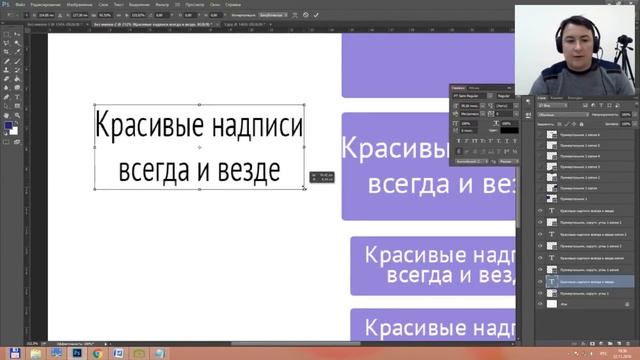Screen dimensions: 640x360
Task: Select the Horizontal Type tool
Action: [17, 97]
